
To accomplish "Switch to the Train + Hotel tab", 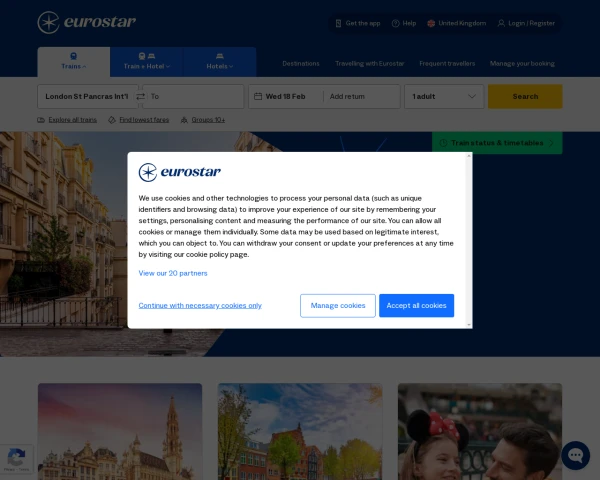I will pyautogui.click(x=147, y=62).
